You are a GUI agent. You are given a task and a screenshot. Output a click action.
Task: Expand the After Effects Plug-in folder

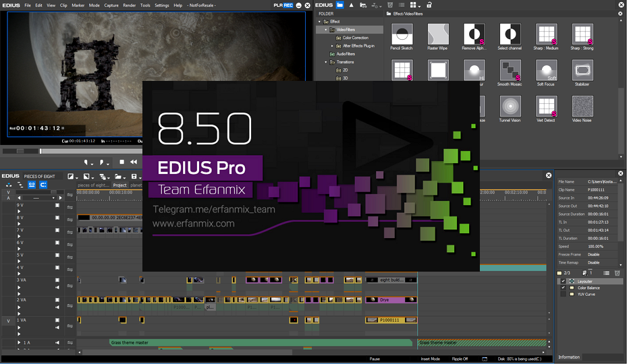coord(332,46)
